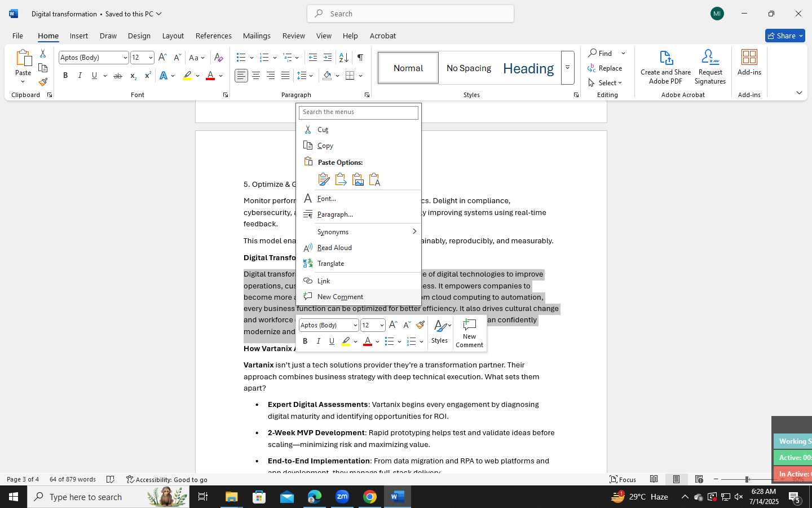Justify text in the ribbon
This screenshot has height=508, width=812.
285,76
